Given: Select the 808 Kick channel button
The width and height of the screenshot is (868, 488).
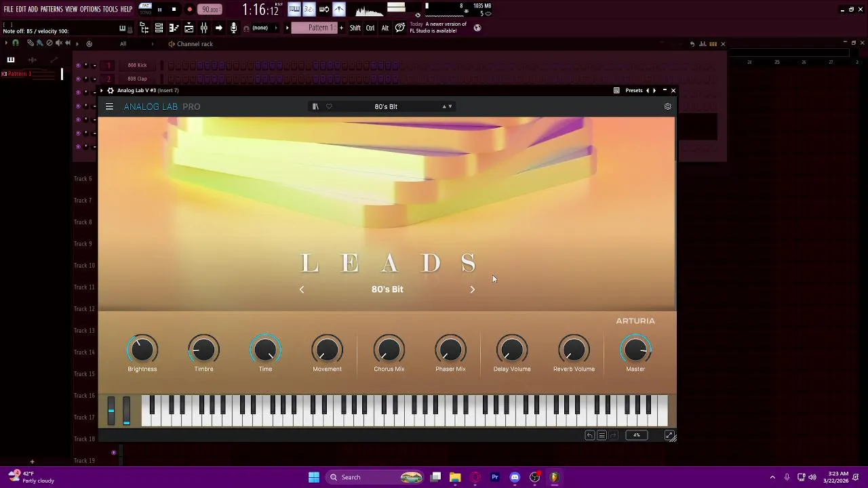Looking at the screenshot, I should (137, 65).
